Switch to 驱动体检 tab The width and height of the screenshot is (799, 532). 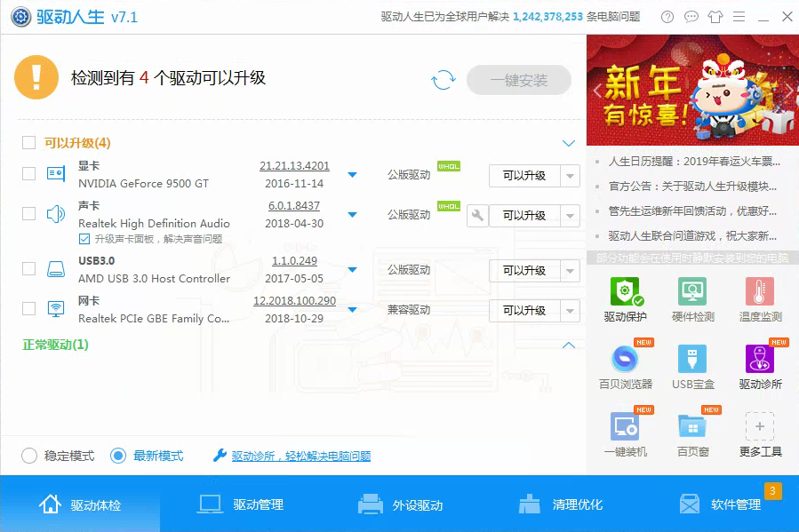pos(80,504)
